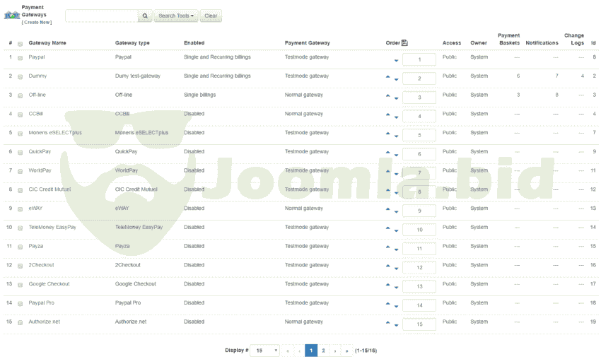Viewport: 601px width, 364px height.
Task: Jump to last page with double arrow
Action: [346, 351]
